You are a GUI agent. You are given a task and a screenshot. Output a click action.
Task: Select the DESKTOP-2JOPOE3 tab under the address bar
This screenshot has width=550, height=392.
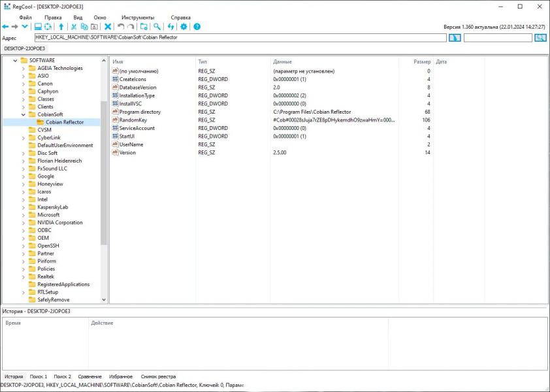coord(25,49)
